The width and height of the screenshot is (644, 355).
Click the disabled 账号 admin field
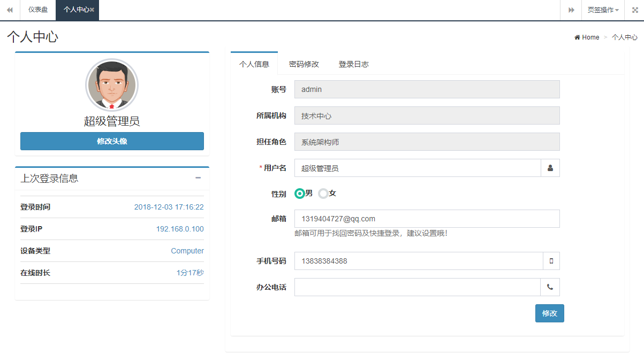click(427, 89)
